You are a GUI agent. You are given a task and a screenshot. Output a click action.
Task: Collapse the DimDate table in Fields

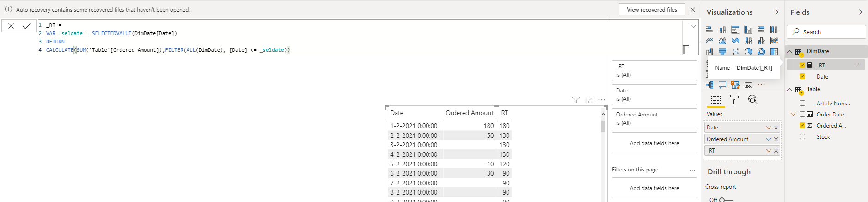[x=790, y=51]
